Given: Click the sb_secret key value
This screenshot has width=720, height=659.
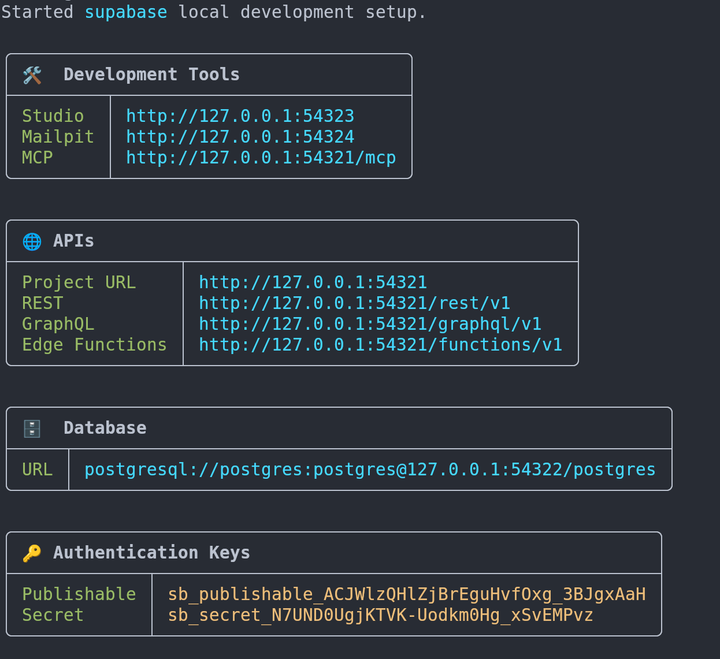Looking at the screenshot, I should pyautogui.click(x=380, y=615).
